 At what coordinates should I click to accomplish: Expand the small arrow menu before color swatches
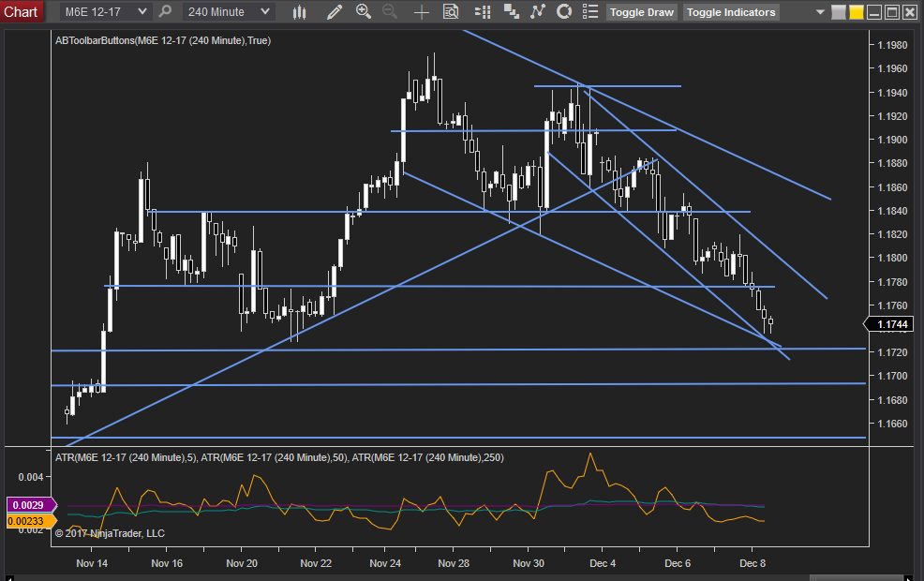[820, 12]
